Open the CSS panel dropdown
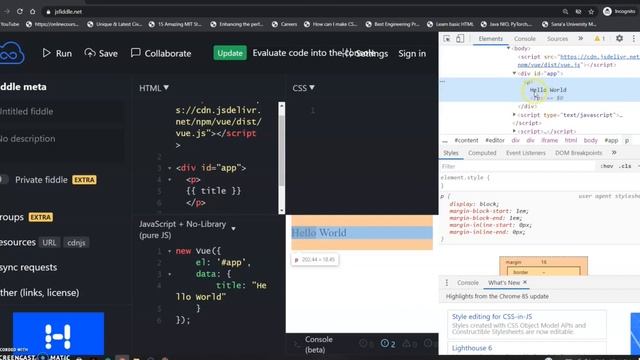 tap(303, 88)
